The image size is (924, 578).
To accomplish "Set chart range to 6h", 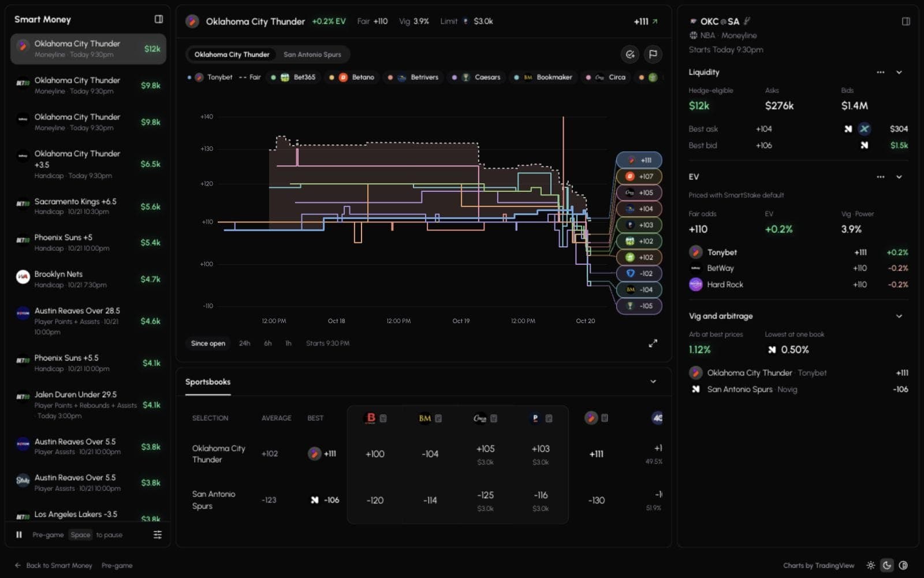I will pyautogui.click(x=268, y=343).
